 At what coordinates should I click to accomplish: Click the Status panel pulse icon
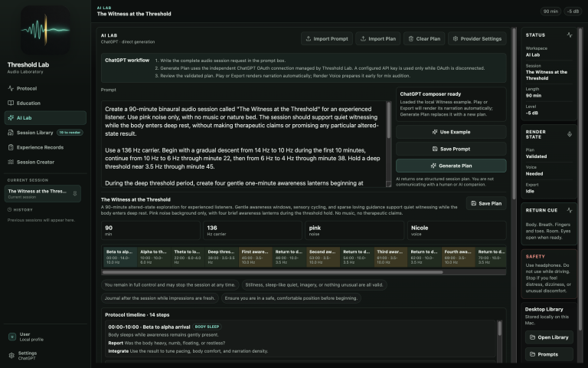coord(570,35)
